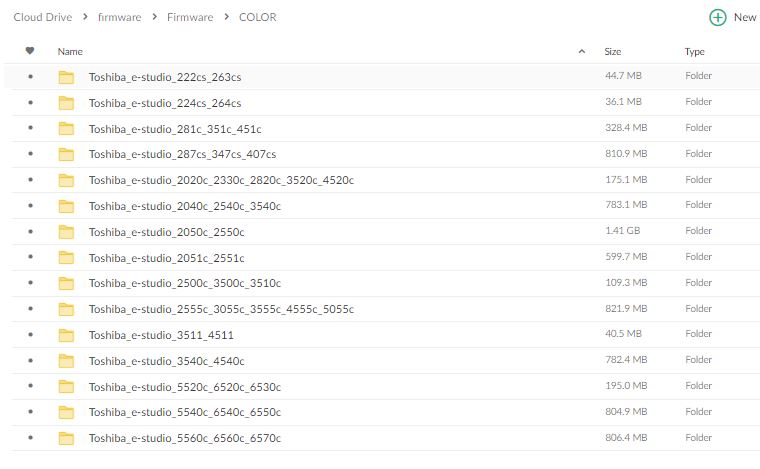The image size is (760, 469).
Task: Click chevron before COLOR breadcrumb
Action: pos(226,17)
